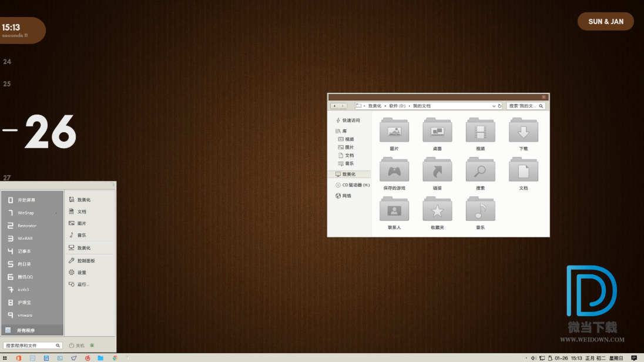
Task: Click the 15:13 clock widget on the desktop
Action: (x=21, y=31)
